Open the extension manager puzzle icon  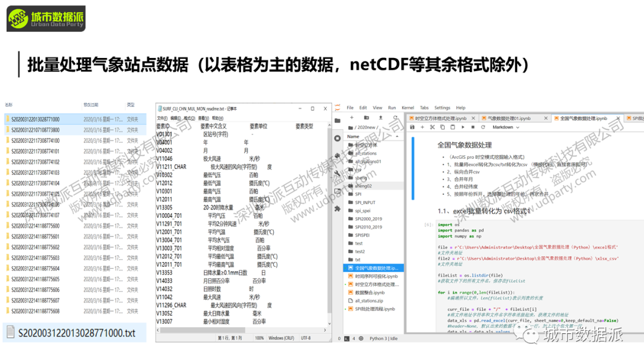click(338, 209)
